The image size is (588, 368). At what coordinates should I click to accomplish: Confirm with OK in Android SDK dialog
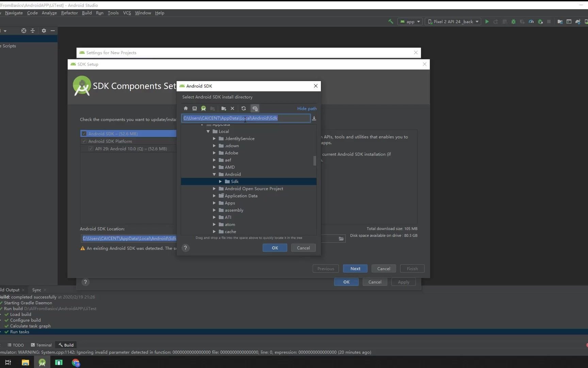[275, 248]
